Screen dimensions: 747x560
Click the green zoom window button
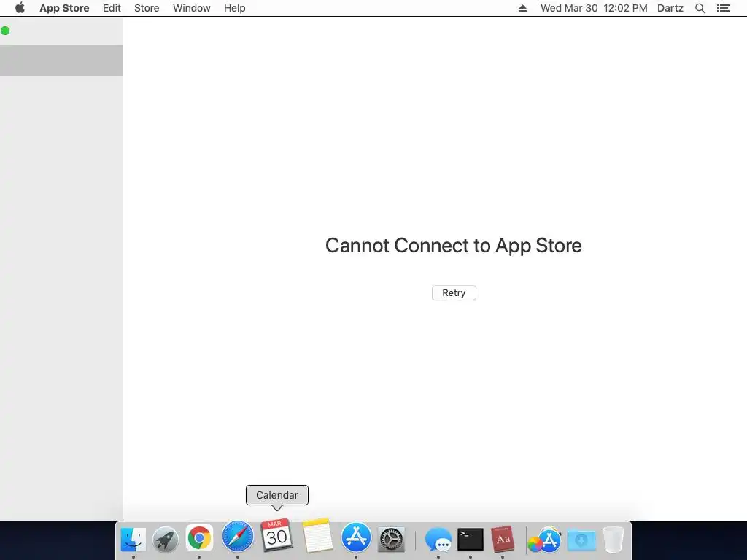5,31
